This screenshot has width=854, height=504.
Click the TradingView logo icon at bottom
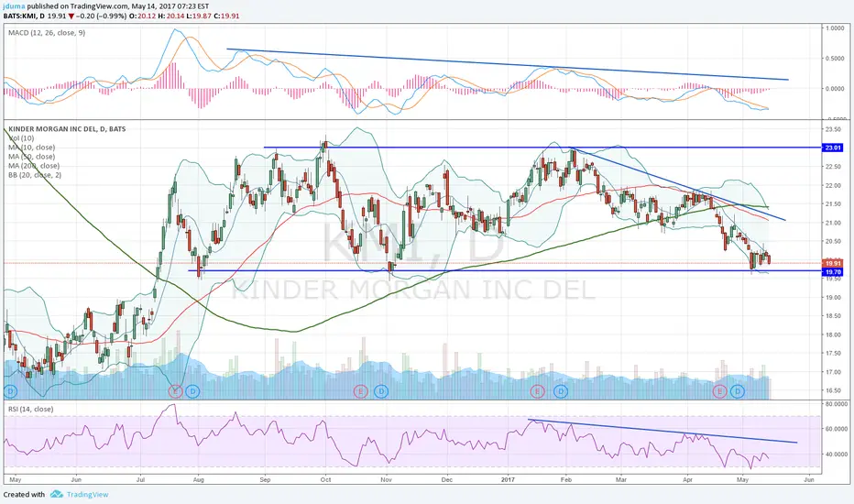pyautogui.click(x=57, y=494)
